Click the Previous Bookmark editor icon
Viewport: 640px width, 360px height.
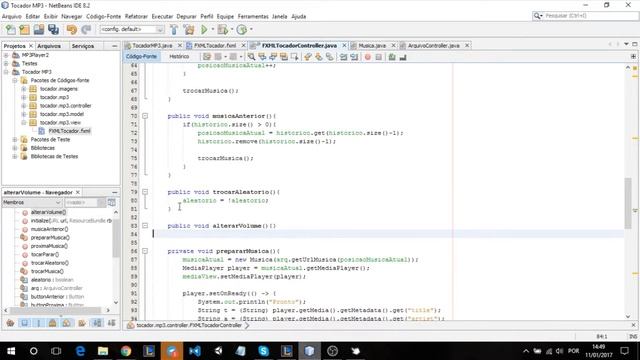pyautogui.click(x=307, y=57)
